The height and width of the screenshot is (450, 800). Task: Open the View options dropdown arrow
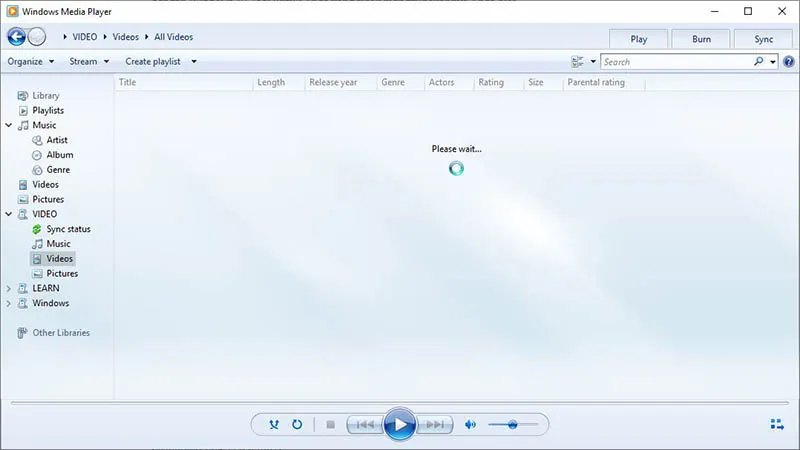pos(593,62)
